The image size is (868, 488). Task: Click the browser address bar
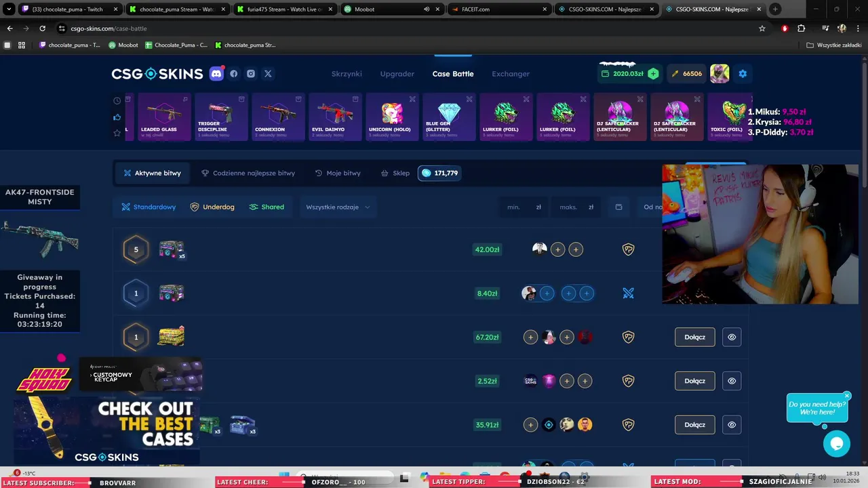click(x=407, y=28)
